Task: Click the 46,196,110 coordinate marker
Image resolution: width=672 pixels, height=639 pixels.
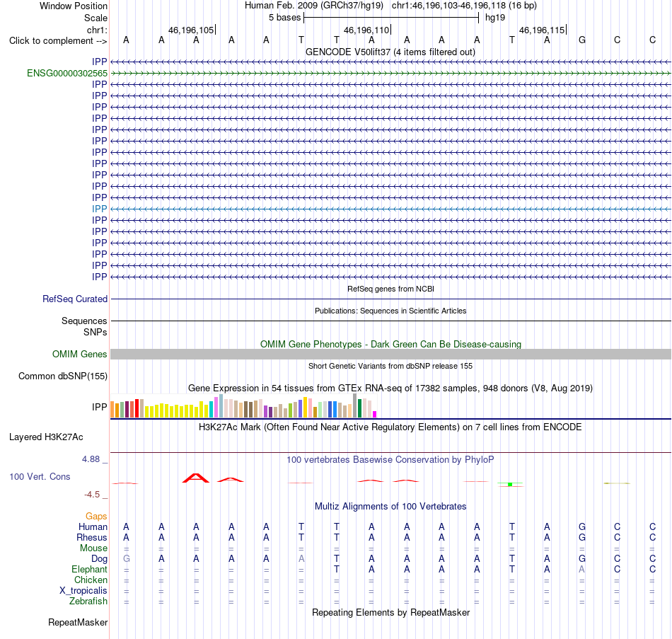Action: pyautogui.click(x=366, y=30)
